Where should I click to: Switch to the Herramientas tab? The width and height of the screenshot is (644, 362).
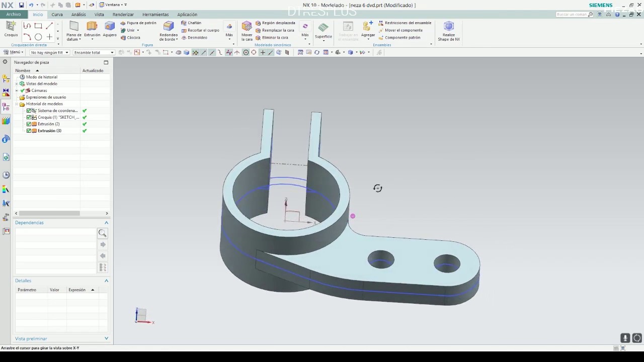[x=155, y=15]
